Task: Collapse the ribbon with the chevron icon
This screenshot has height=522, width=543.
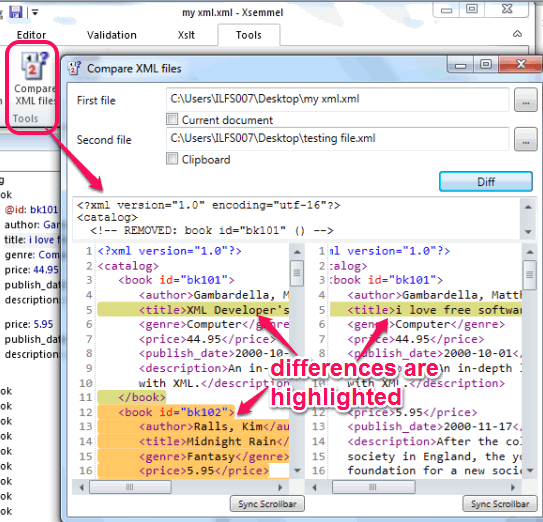Action: point(517,34)
